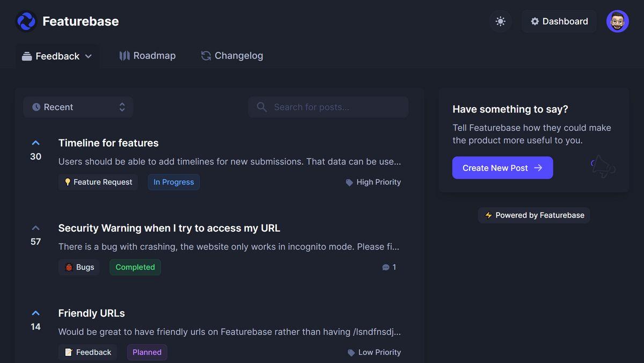
Task: Click the Featurebase brand name text
Action: click(x=80, y=21)
